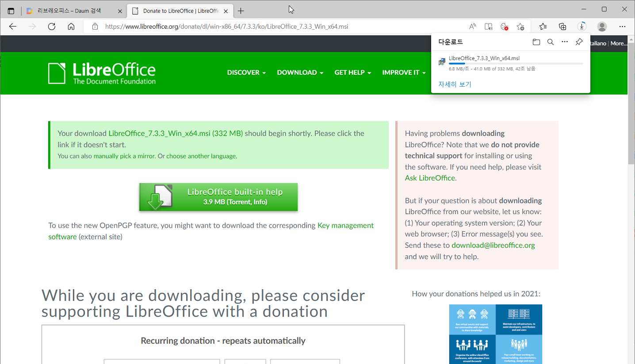The width and height of the screenshot is (635, 364).
Task: Click 자세히 보기 link in downloads
Action: click(455, 84)
